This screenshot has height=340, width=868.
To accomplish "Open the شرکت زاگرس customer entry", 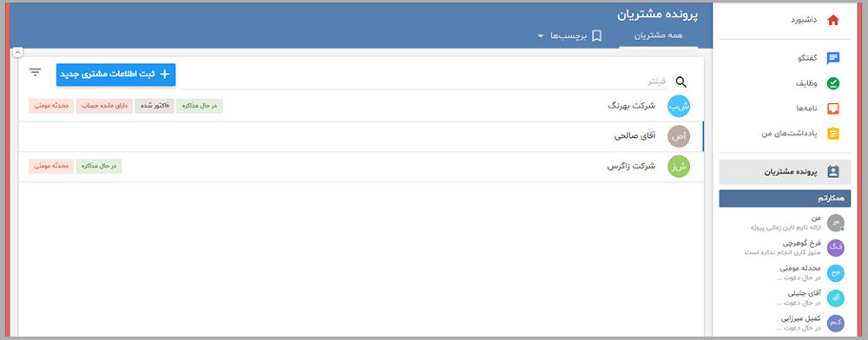I will pos(361,167).
